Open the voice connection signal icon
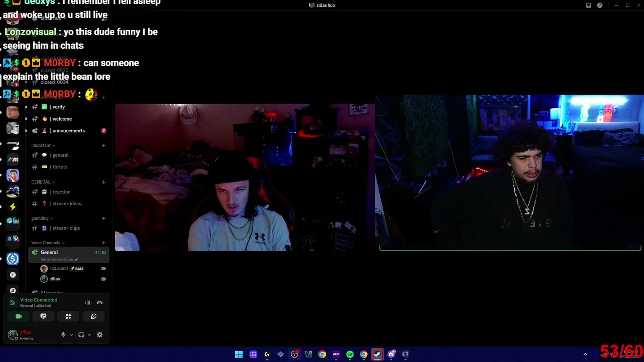 click(13, 303)
